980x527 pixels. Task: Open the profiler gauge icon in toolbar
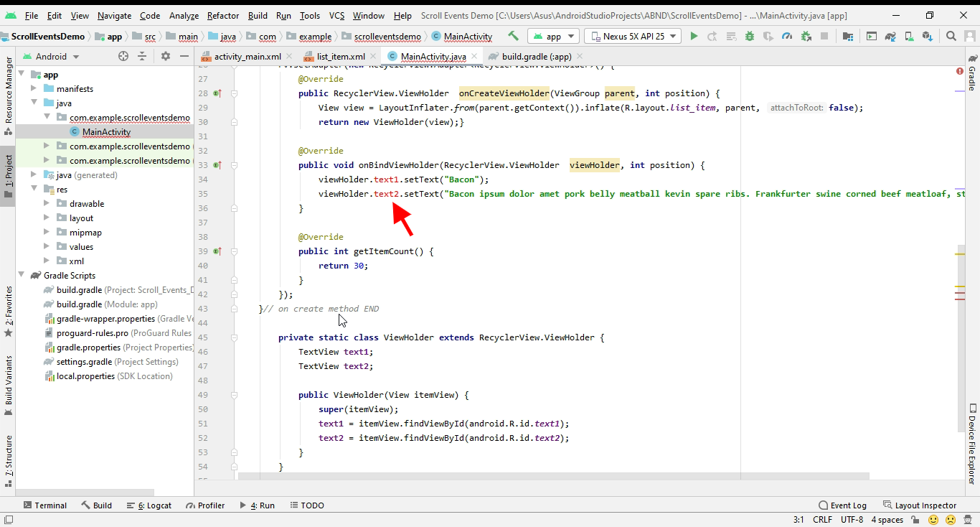[x=787, y=36]
